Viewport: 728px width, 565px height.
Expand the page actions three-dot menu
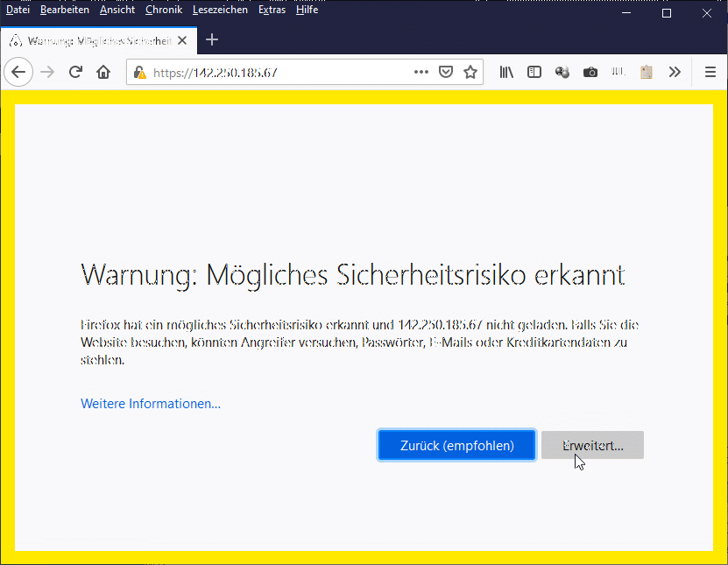(x=421, y=73)
